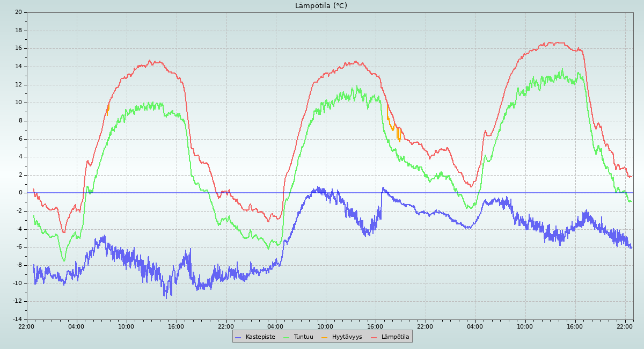Click green line swatch beside Tuntuu
This screenshot has height=349, width=644.
point(286,337)
